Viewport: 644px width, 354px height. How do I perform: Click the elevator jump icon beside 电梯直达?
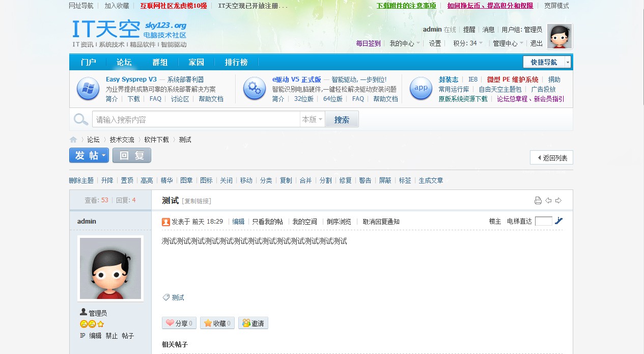[x=559, y=221]
